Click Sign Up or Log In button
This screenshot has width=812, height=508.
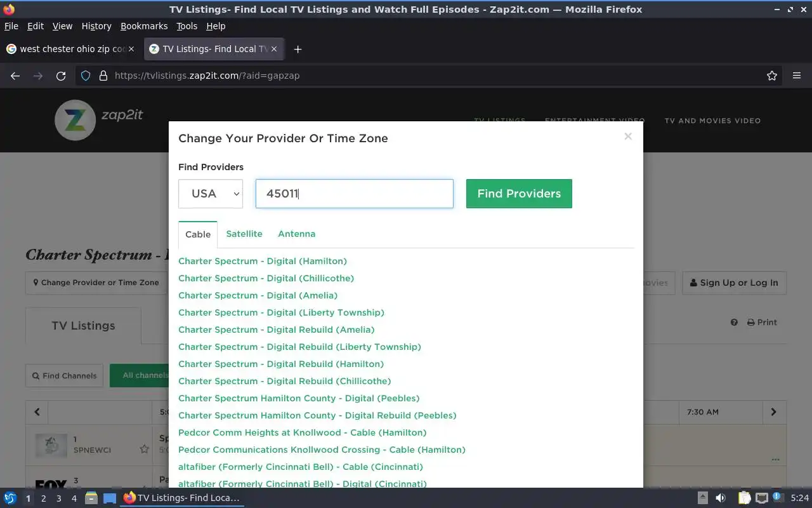[734, 283]
